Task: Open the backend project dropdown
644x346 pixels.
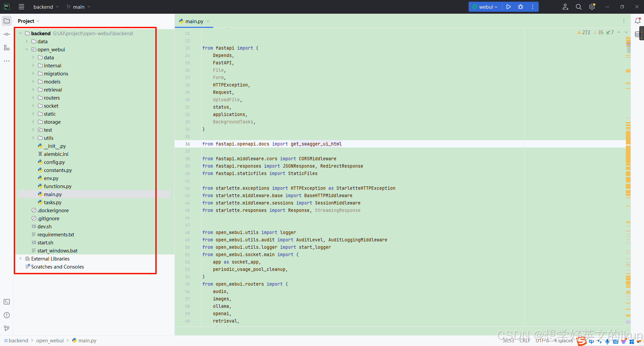Action: (46, 7)
